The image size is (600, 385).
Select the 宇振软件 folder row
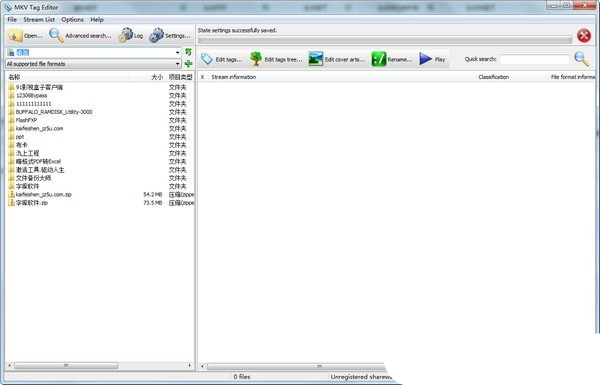[27, 186]
